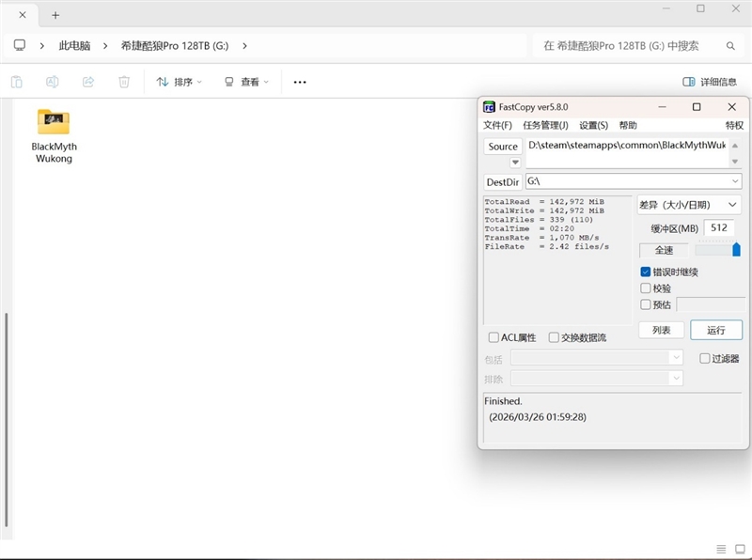Click the FastCopy app icon in title bar
The width and height of the screenshot is (752, 560).
coord(490,107)
